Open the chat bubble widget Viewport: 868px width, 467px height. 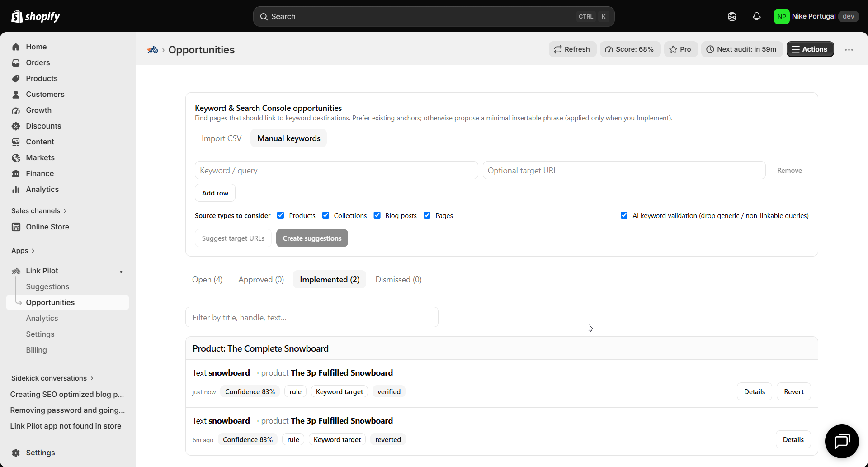coord(842,441)
